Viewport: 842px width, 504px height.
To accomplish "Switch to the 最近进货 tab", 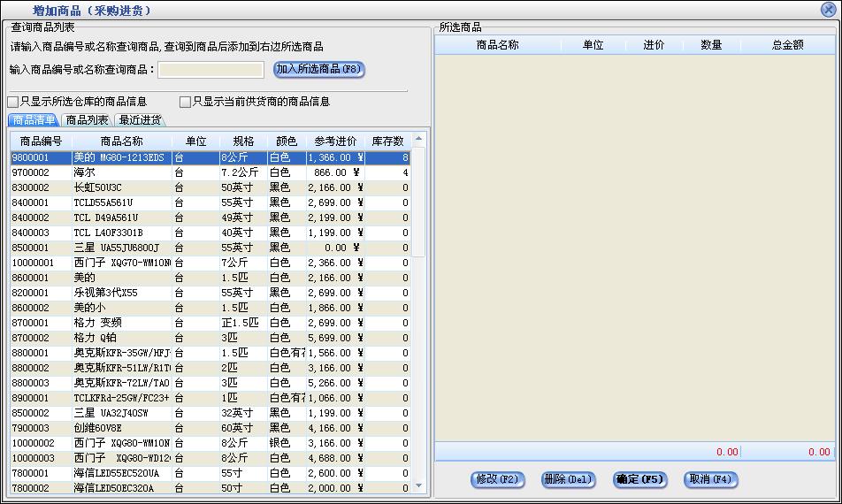I will (x=140, y=120).
